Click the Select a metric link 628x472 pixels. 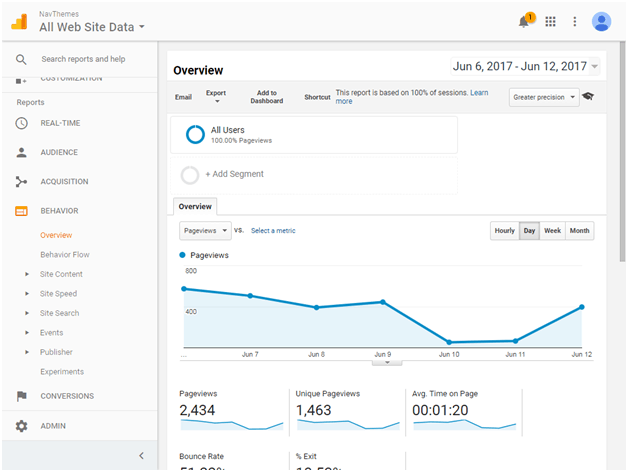pyautogui.click(x=273, y=231)
